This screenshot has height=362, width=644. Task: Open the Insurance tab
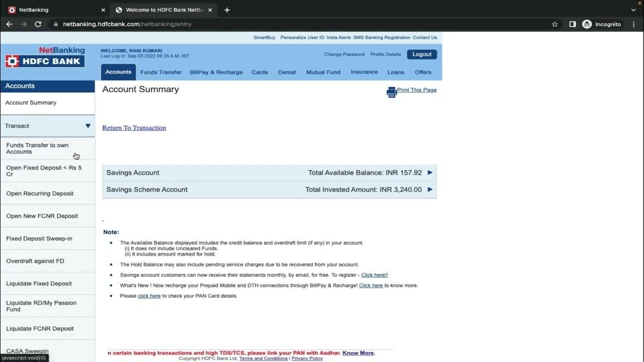tap(364, 72)
